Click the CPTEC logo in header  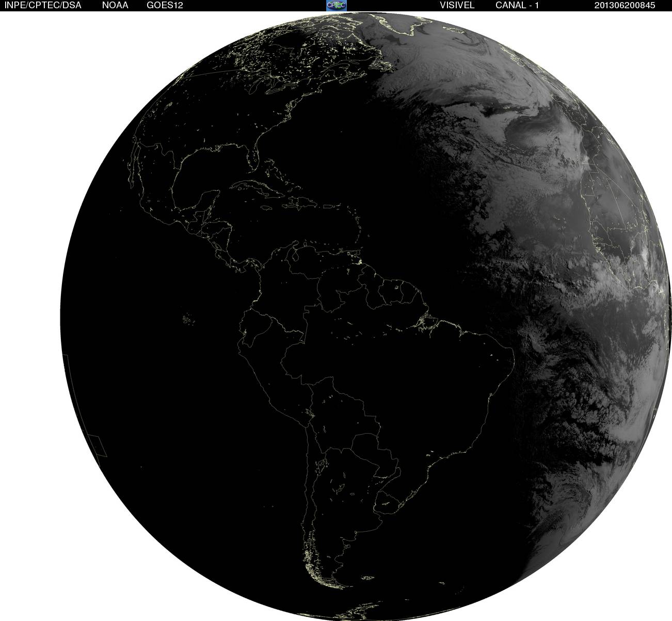point(336,5)
